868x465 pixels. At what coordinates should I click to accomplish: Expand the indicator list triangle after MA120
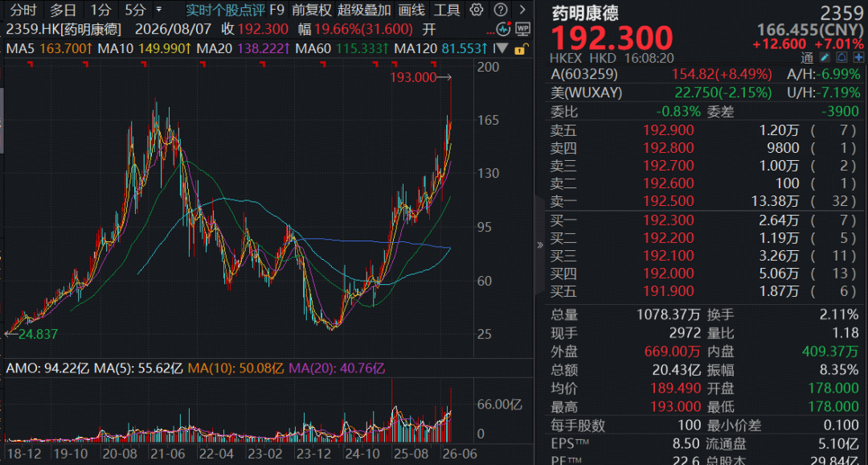[x=501, y=49]
